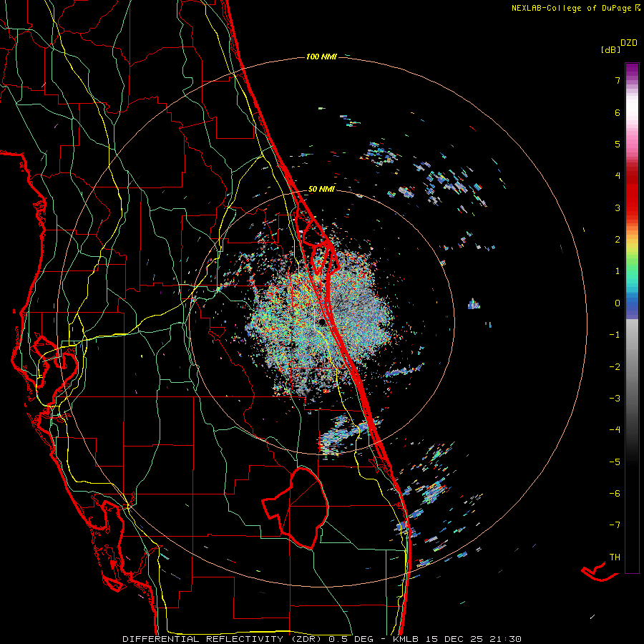Screen dimensions: 644x644
Task: Click the colorbar tick label 7
Action: (618, 81)
